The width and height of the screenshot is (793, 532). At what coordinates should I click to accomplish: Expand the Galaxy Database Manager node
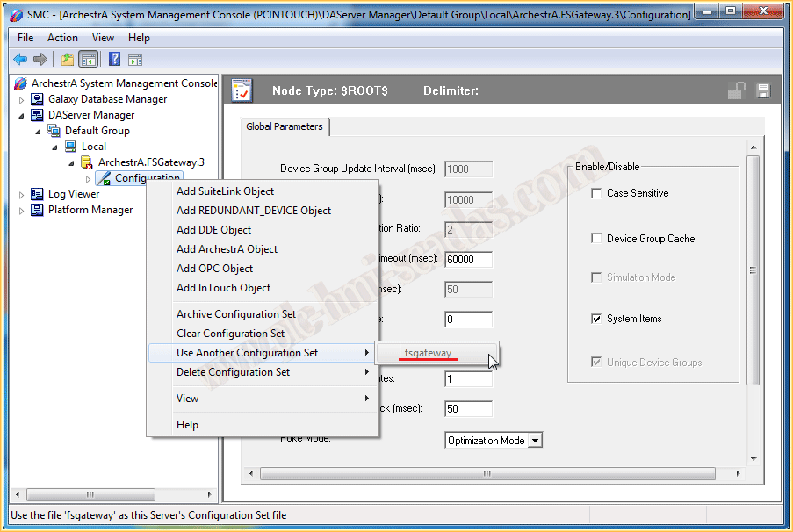point(22,99)
